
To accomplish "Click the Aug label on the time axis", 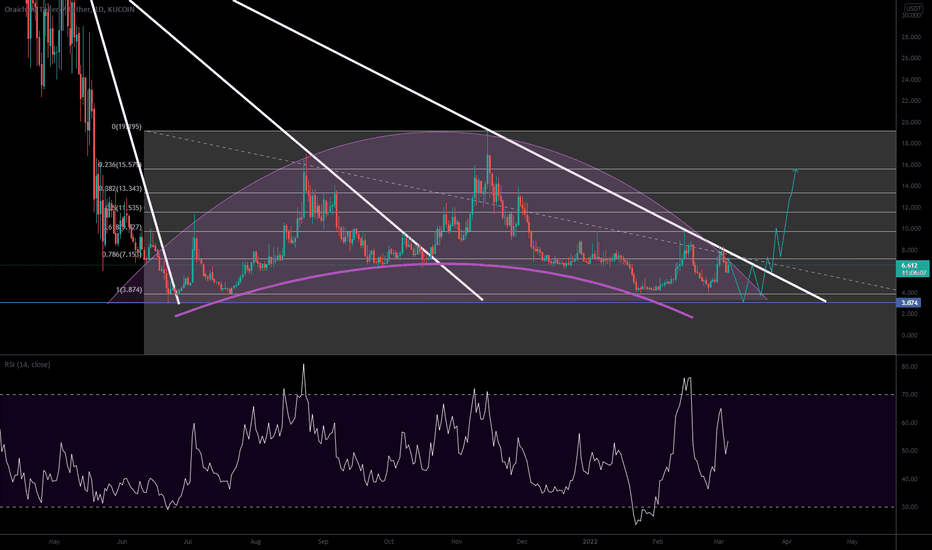I will [x=256, y=542].
